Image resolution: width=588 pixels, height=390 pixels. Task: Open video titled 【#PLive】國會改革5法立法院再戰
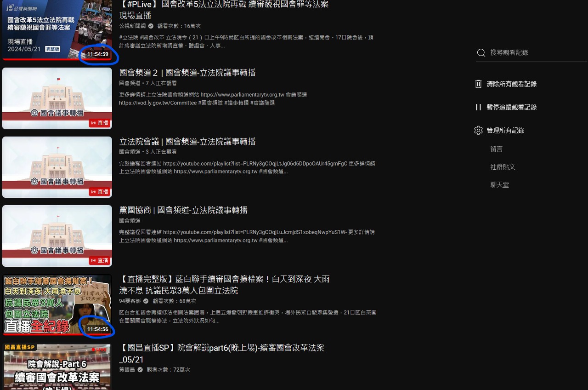[224, 10]
